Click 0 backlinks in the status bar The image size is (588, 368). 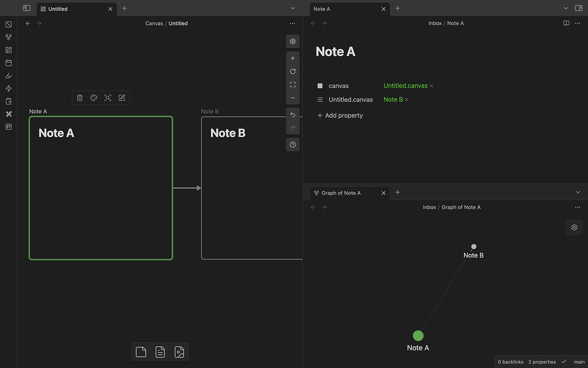tap(510, 362)
